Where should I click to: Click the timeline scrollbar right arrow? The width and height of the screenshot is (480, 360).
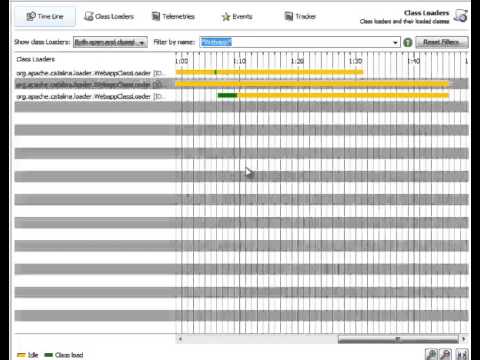pyautogui.click(x=464, y=339)
